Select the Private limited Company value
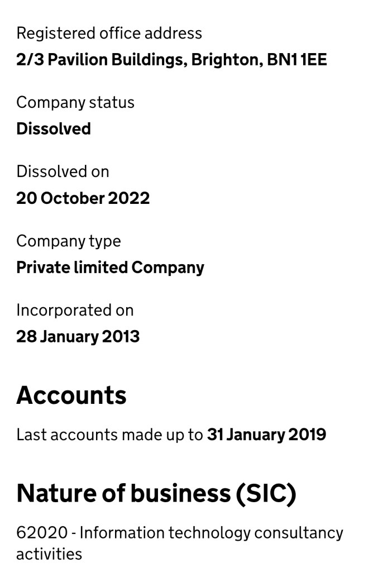The height and width of the screenshot is (572, 392). click(110, 268)
